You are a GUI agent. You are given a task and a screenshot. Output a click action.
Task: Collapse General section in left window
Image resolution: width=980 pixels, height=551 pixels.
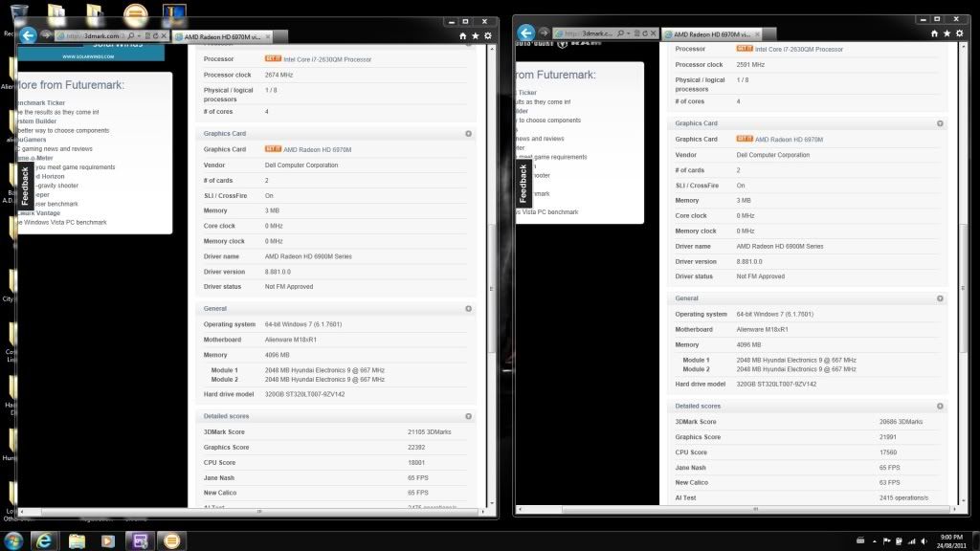pos(468,309)
